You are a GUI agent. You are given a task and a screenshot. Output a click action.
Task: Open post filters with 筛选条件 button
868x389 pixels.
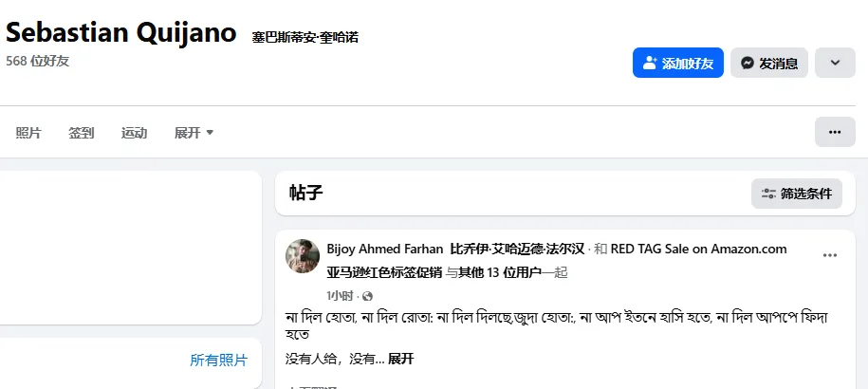coord(797,194)
